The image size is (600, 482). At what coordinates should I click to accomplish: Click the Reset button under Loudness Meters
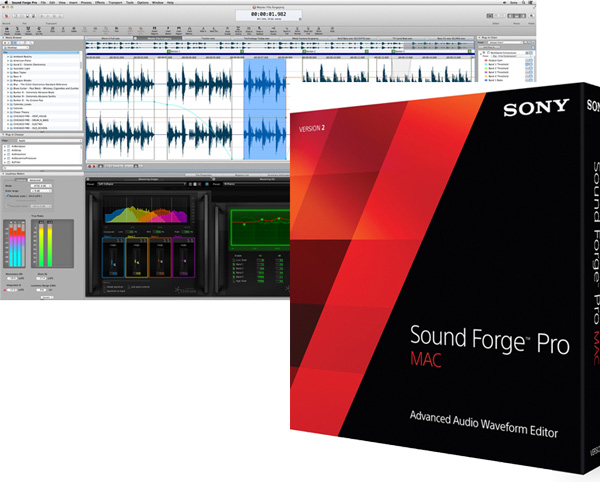click(x=47, y=297)
